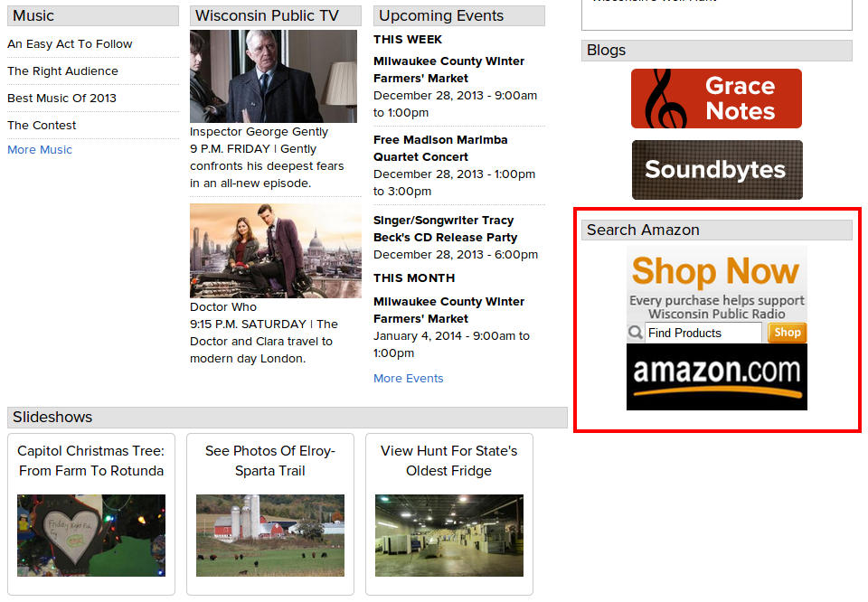
Task: Click 'December 28, 2013 - 1:00pm to 3:00pm' text
Action: pyautogui.click(x=455, y=183)
